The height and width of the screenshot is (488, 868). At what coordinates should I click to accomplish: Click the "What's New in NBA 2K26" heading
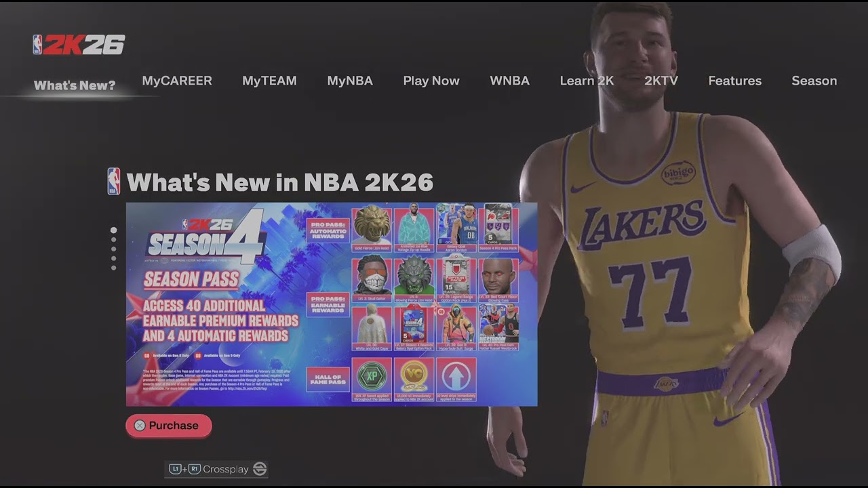pos(279,182)
